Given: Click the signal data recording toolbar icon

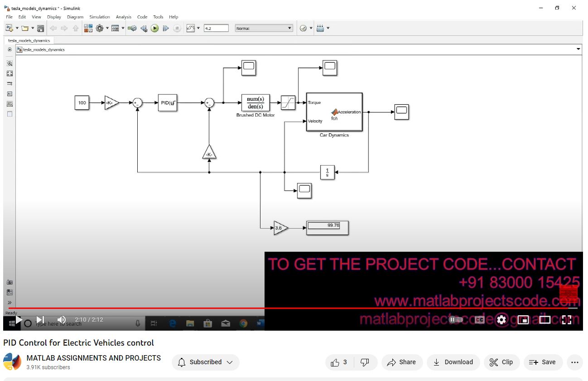Looking at the screenshot, I should [x=191, y=28].
